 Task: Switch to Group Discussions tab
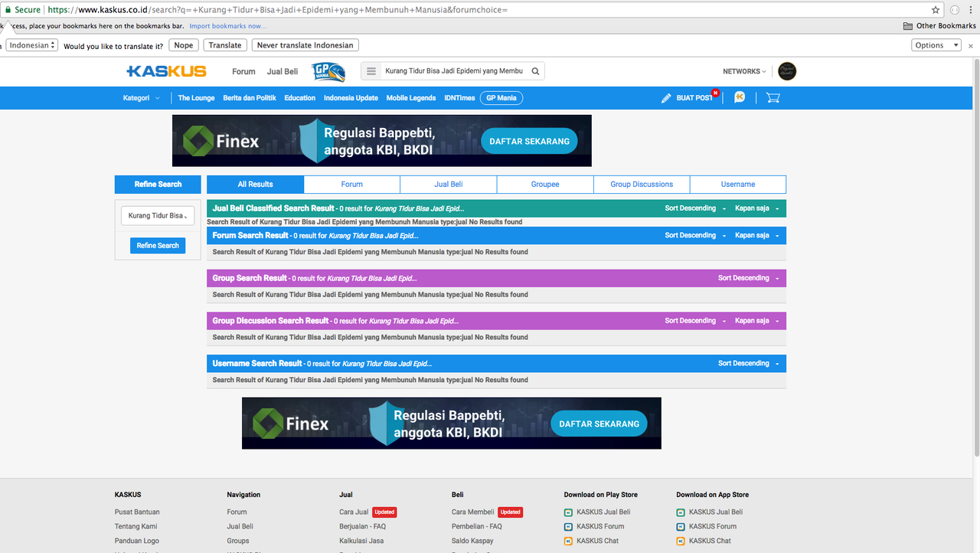tap(642, 185)
